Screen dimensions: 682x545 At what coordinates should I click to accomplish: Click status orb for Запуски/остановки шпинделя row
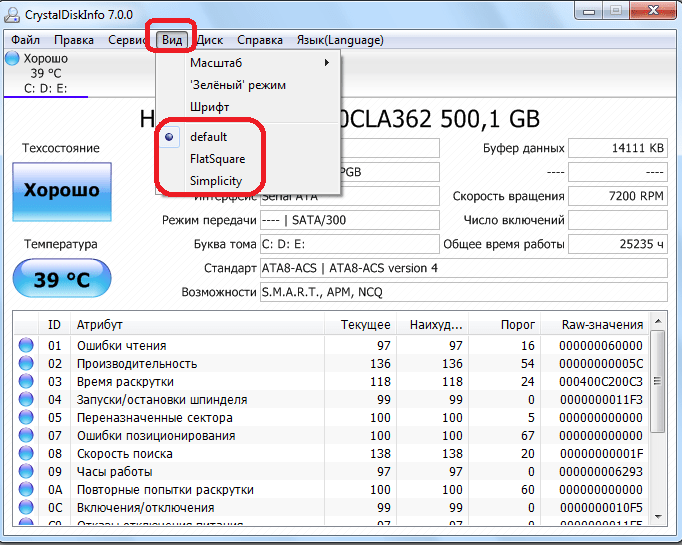point(26,399)
